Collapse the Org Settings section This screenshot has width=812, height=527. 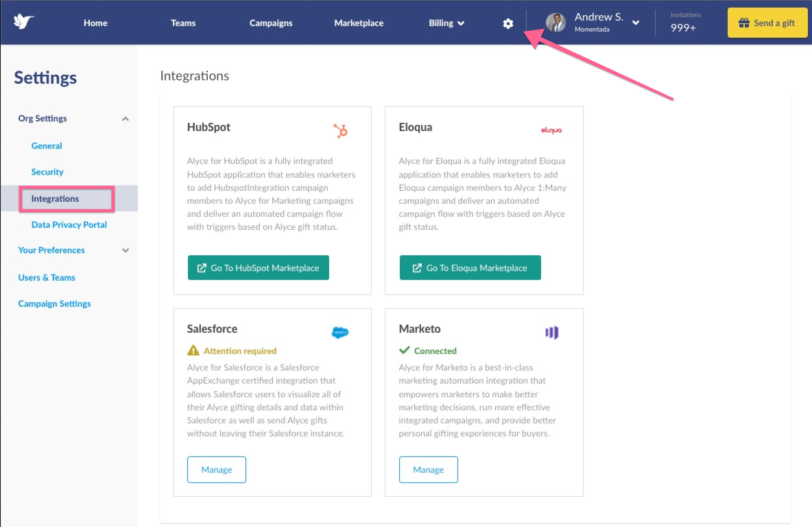point(126,119)
